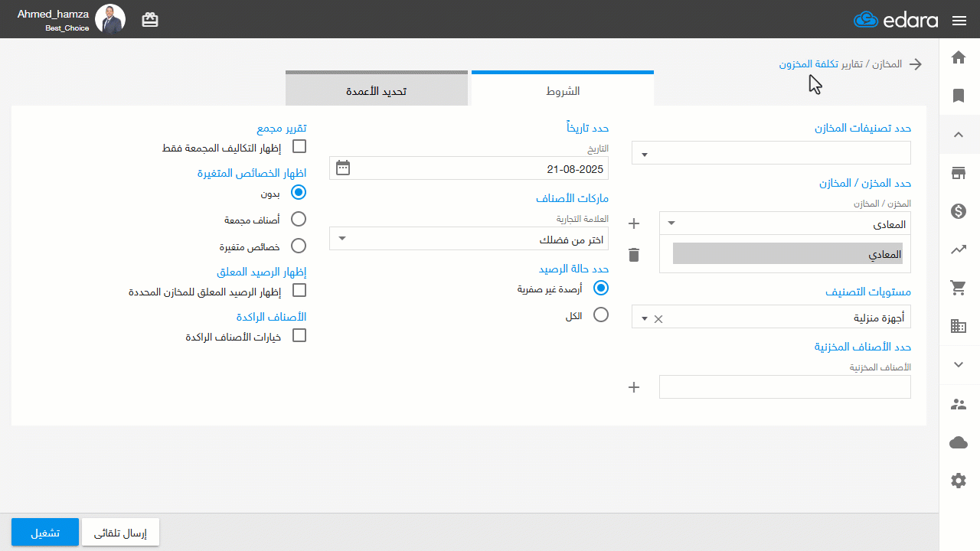
Task: Select أرصدة غير صفرية radio button
Action: [x=601, y=288]
